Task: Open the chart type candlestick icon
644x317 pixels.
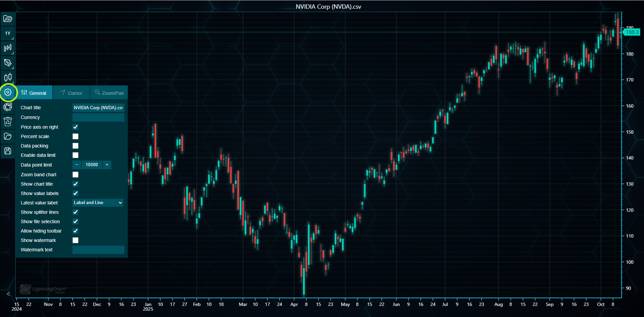Action: pos(8,48)
